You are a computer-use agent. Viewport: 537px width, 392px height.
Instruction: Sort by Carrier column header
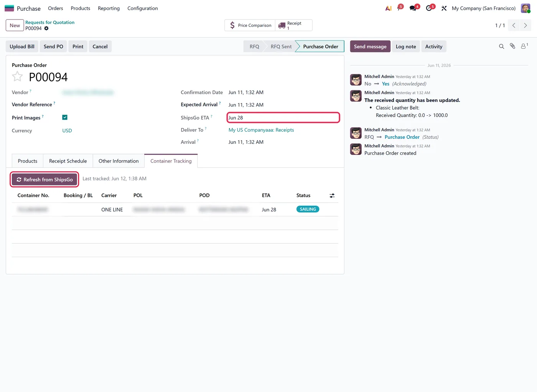(x=109, y=195)
